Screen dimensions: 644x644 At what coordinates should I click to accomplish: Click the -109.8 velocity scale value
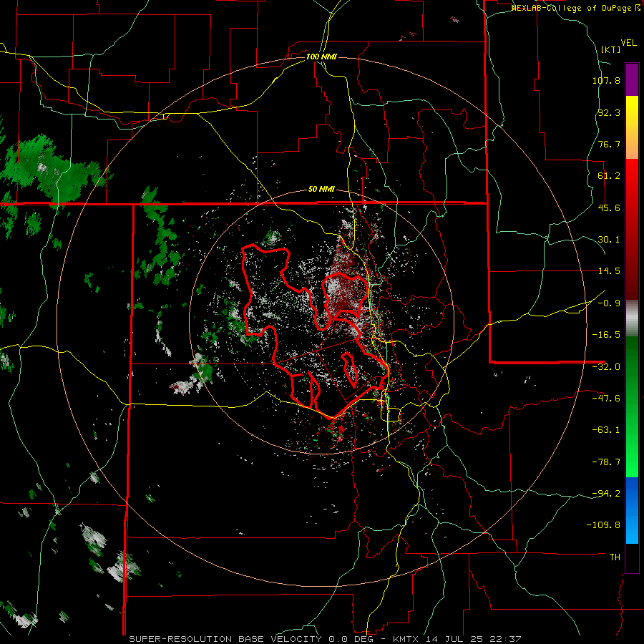604,525
